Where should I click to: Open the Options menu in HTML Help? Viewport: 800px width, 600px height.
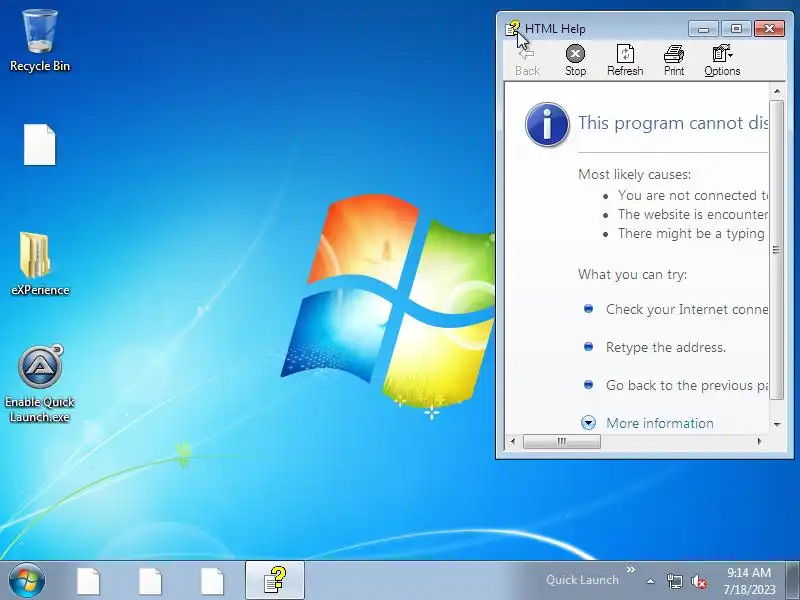click(722, 61)
